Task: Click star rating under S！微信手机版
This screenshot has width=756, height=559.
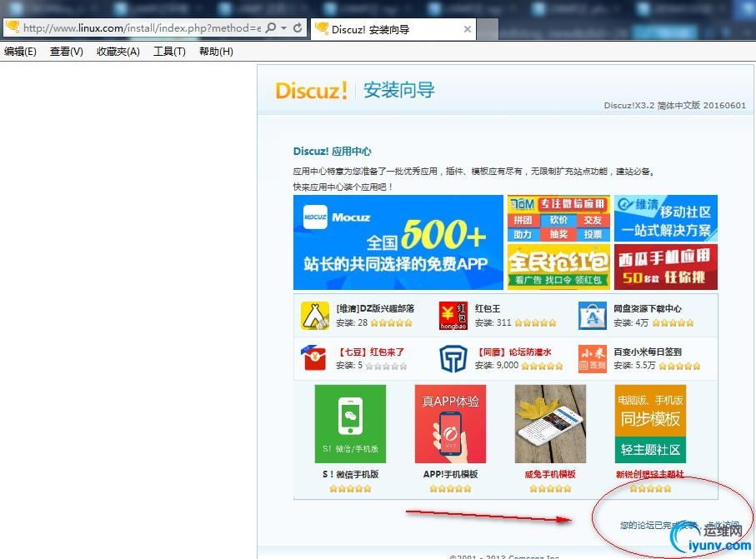Action: click(x=351, y=489)
